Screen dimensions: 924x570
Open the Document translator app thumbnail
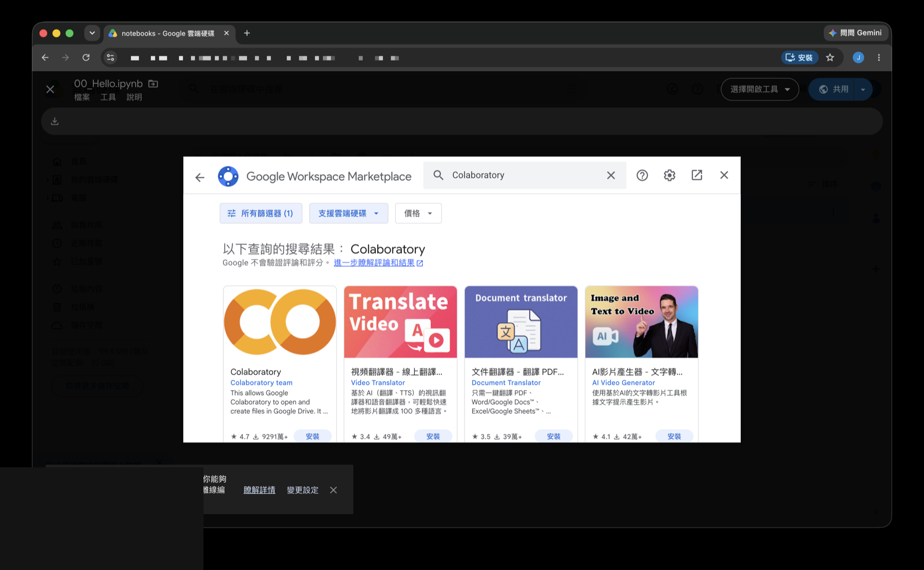pyautogui.click(x=521, y=322)
